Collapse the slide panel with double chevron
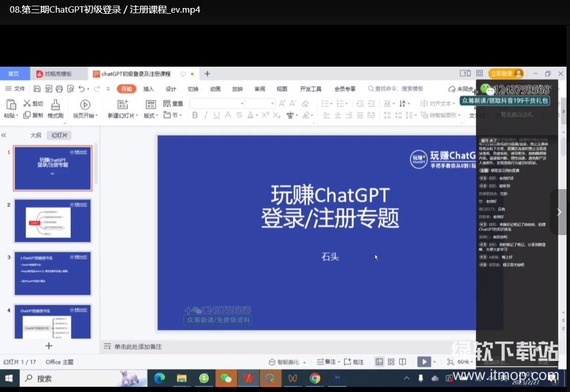 click(x=3, y=135)
